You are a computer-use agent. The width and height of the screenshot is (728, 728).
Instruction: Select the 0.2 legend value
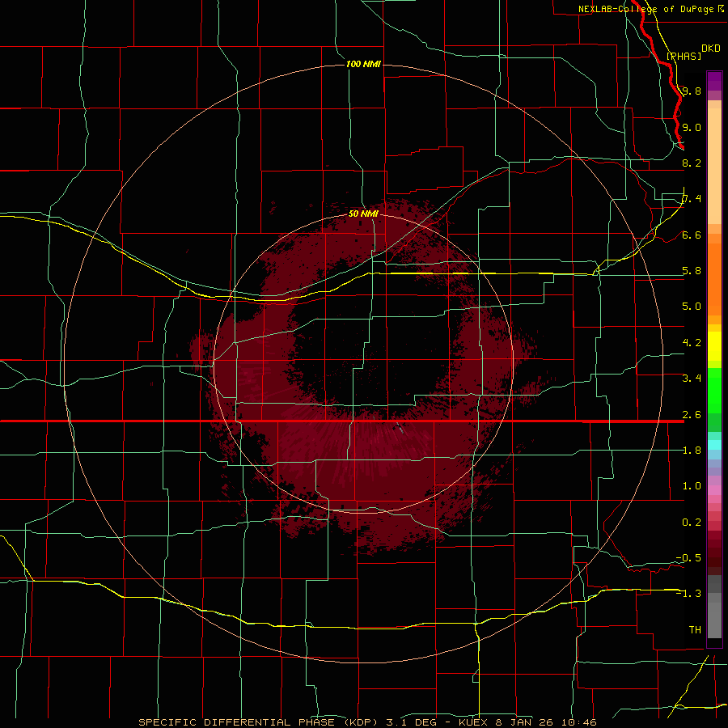click(x=692, y=523)
